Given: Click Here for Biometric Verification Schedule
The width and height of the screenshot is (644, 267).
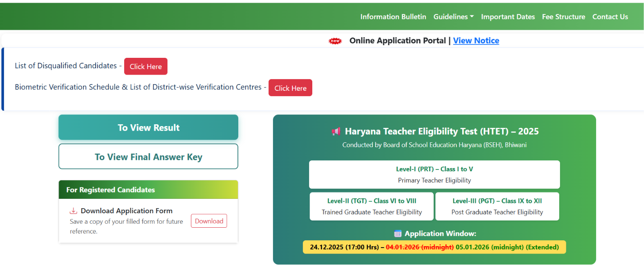Looking at the screenshot, I should 290,88.
